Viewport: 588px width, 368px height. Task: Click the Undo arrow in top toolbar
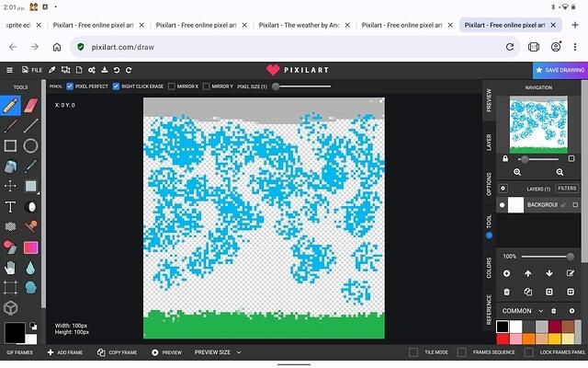point(117,69)
